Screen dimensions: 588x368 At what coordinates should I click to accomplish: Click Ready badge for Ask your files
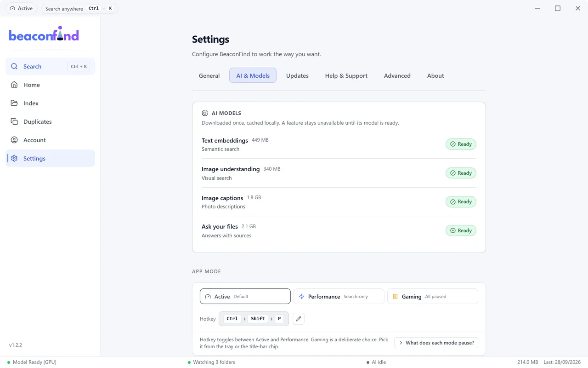[461, 230]
